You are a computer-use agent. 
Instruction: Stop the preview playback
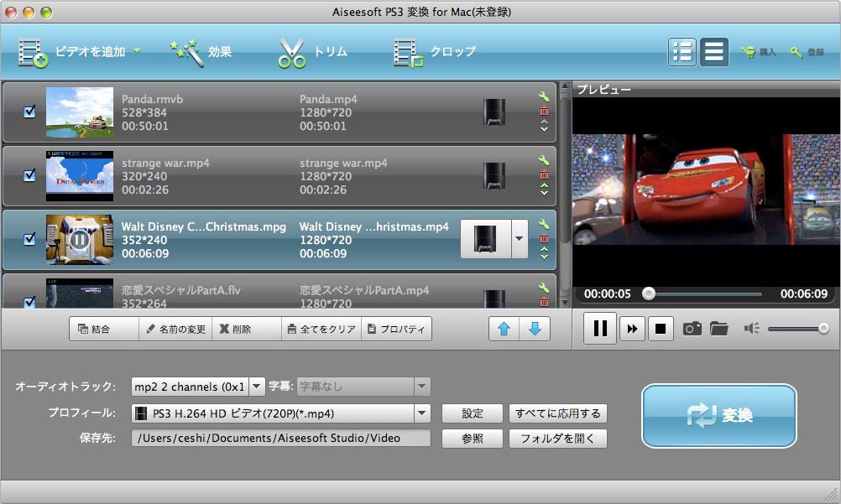[660, 329]
